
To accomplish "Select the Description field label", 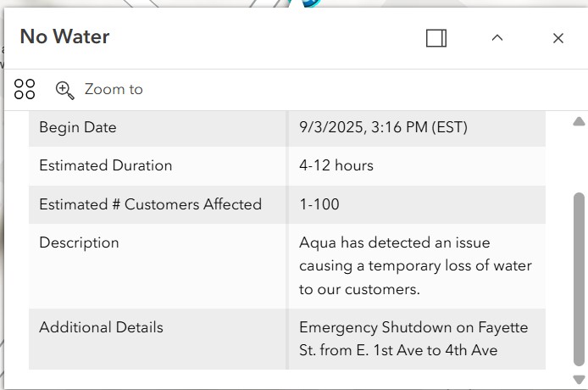I will pyautogui.click(x=79, y=242).
